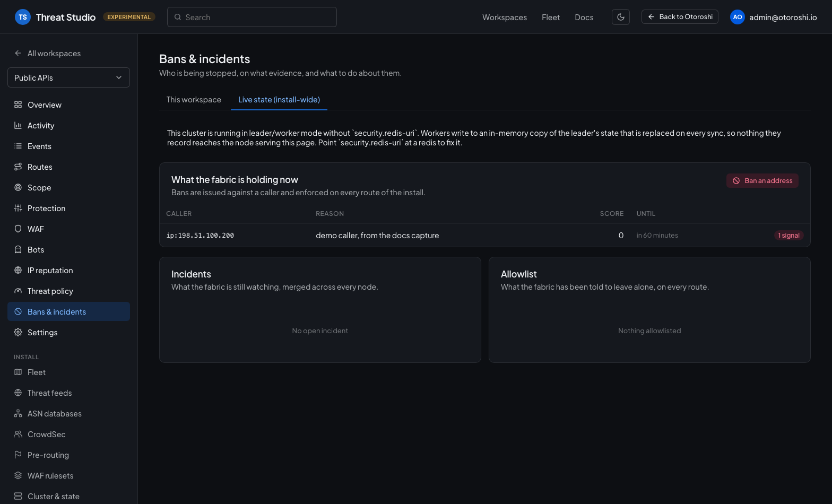Screen dimensions: 832x504
Task: Click the Settings gear icon
Action: coord(18,332)
